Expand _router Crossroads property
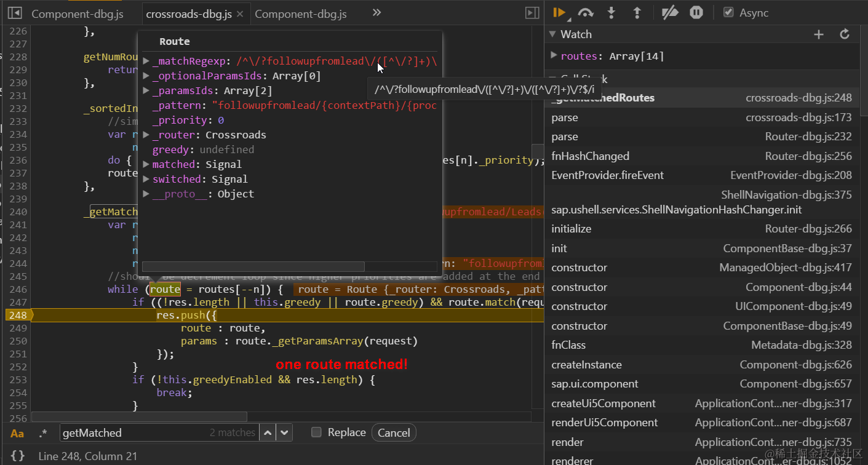The width and height of the screenshot is (868, 465). 146,135
